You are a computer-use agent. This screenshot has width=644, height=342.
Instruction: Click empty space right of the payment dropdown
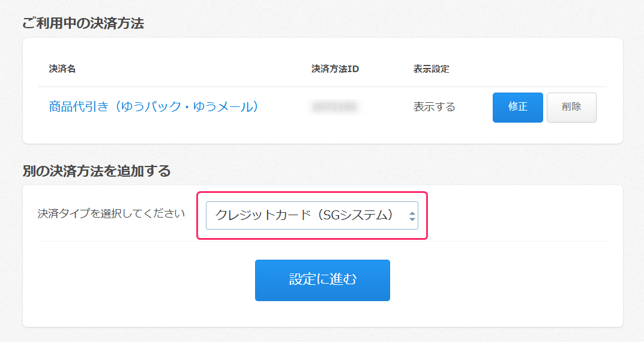point(516,215)
